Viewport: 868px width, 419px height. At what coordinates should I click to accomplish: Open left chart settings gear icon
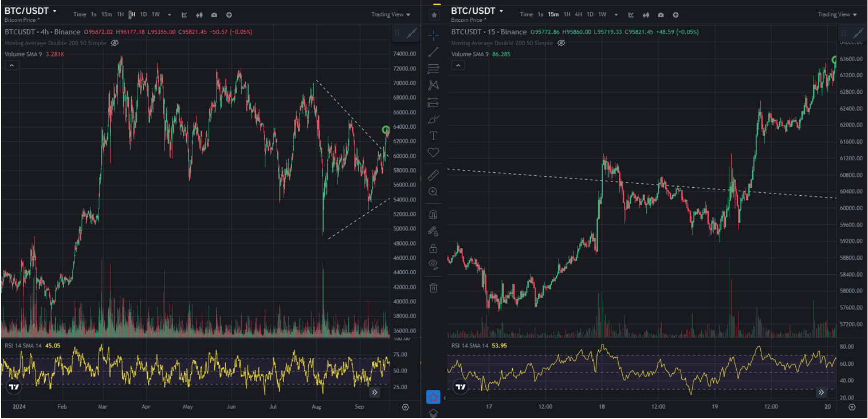point(406,407)
